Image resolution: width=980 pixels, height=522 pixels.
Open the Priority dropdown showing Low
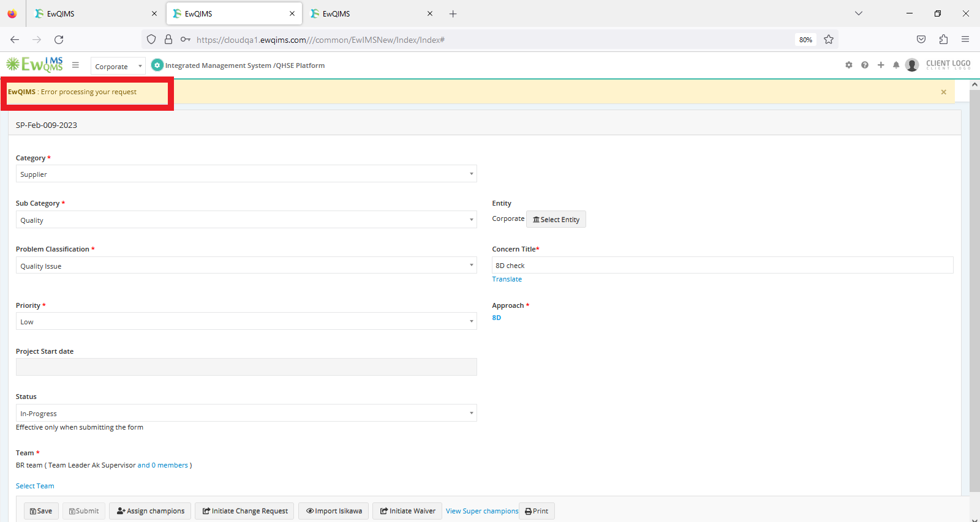246,321
